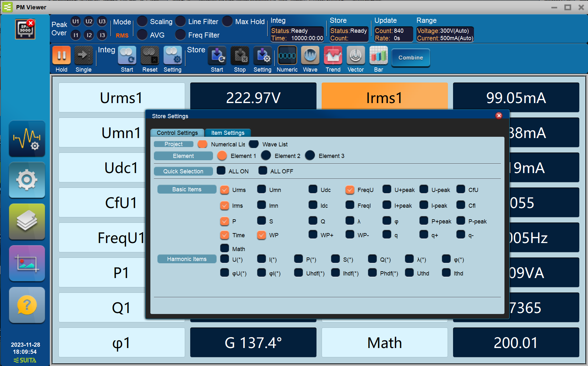Uncheck the Urms basic item checkbox
The image size is (588, 366).
(225, 190)
